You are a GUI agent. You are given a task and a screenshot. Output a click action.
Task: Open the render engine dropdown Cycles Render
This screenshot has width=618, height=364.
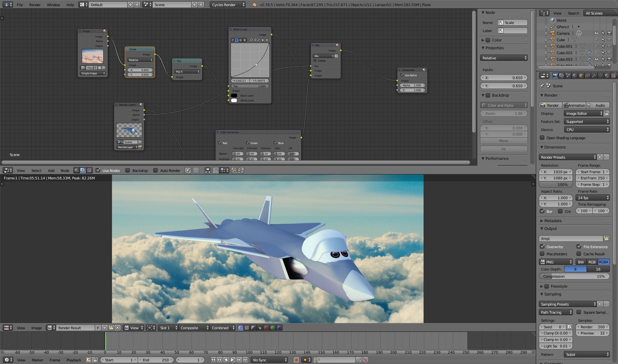click(228, 5)
